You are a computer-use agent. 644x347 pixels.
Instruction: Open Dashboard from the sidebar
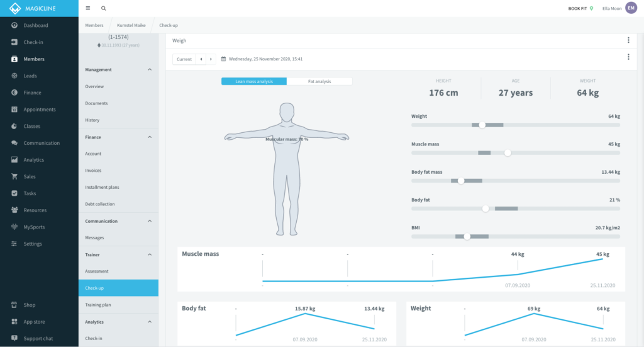(x=35, y=25)
